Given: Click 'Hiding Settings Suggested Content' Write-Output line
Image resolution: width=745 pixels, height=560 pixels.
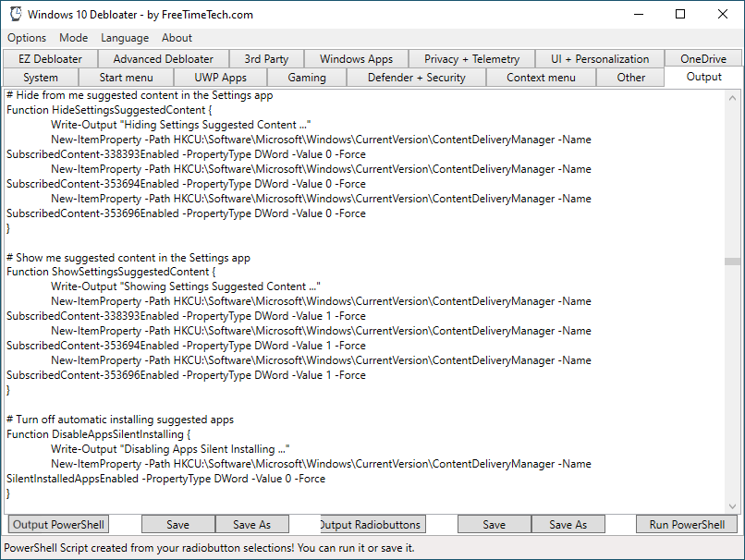Looking at the screenshot, I should [180, 125].
